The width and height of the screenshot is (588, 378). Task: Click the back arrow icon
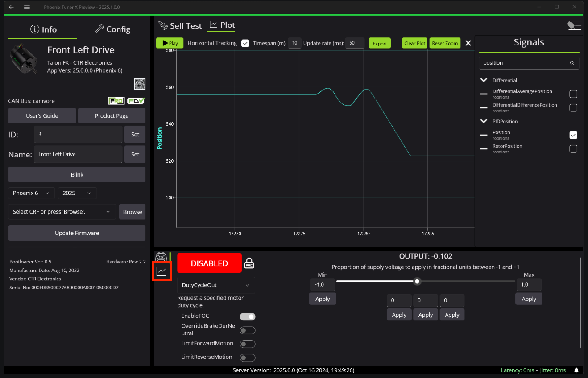click(x=11, y=7)
